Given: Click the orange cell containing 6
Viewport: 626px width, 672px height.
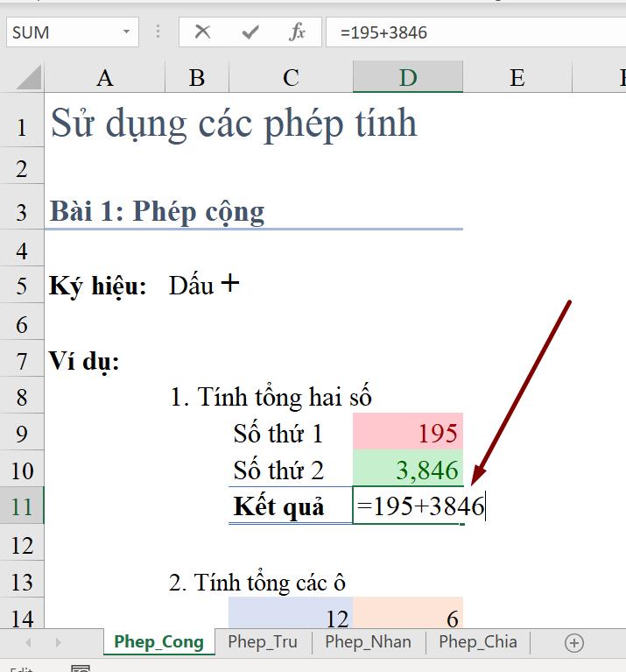Looking at the screenshot, I should pyautogui.click(x=408, y=612).
